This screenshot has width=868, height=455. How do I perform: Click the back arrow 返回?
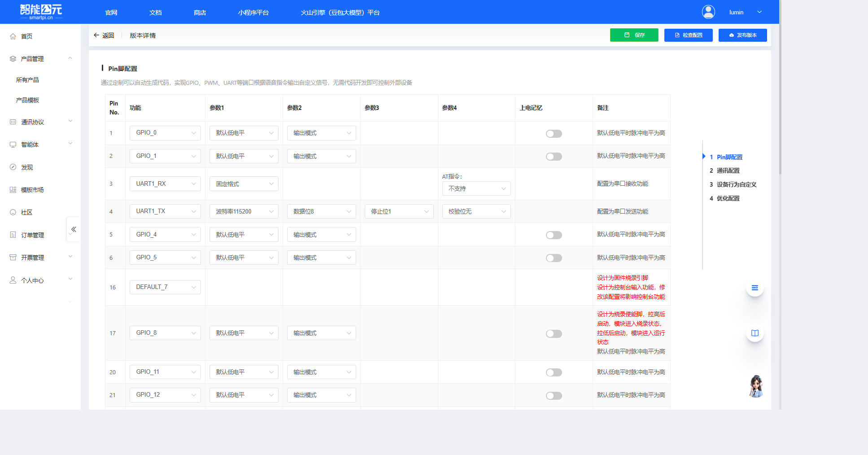(x=104, y=35)
